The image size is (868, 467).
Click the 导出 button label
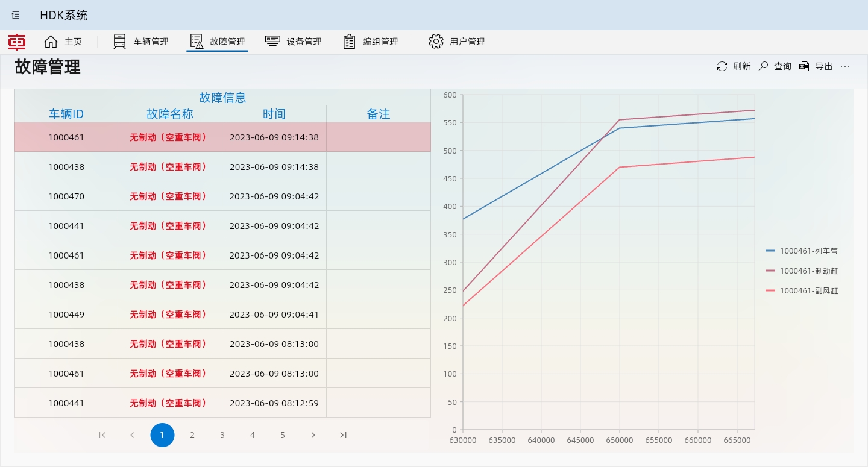[x=824, y=66]
